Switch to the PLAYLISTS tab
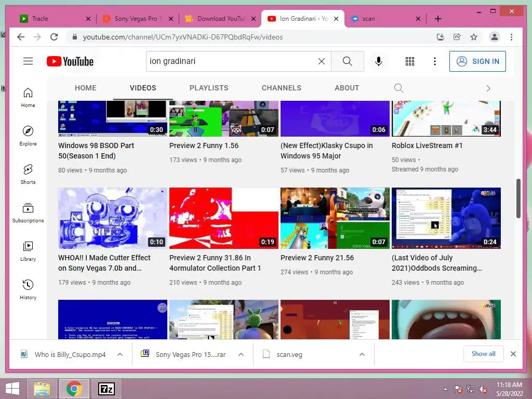This screenshot has width=532, height=399. pyautogui.click(x=209, y=88)
